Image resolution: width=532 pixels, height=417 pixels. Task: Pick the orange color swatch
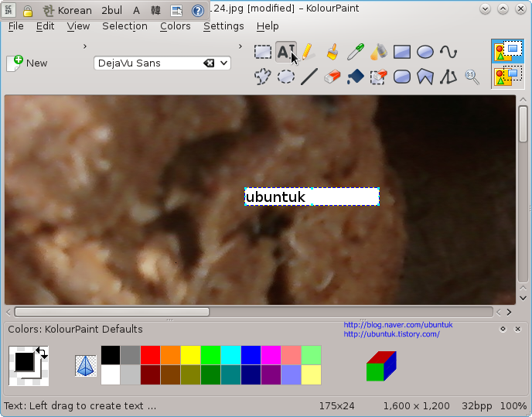click(170, 355)
